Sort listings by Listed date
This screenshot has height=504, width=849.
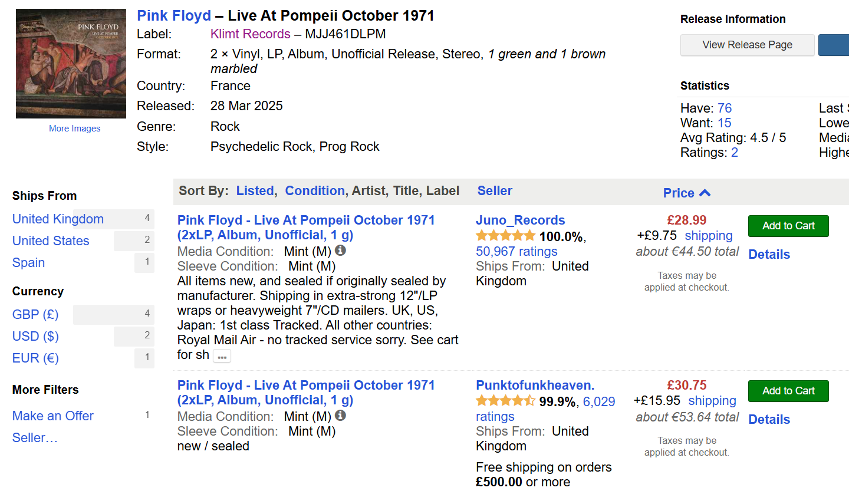click(255, 190)
